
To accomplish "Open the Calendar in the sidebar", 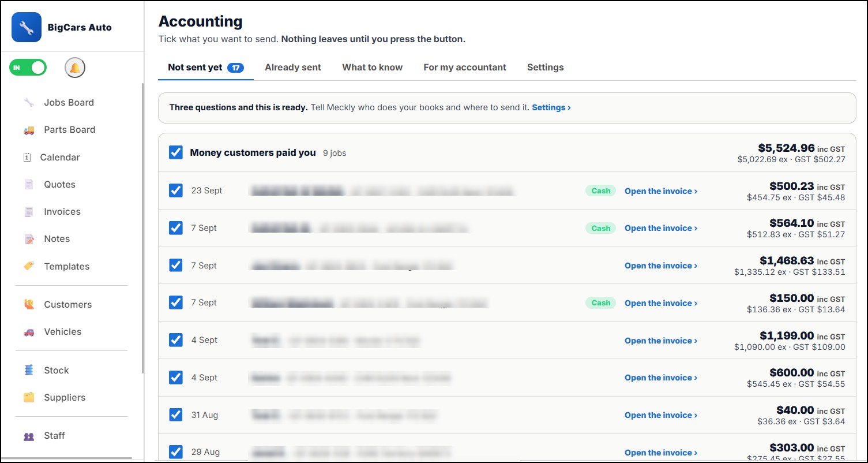I will (60, 157).
